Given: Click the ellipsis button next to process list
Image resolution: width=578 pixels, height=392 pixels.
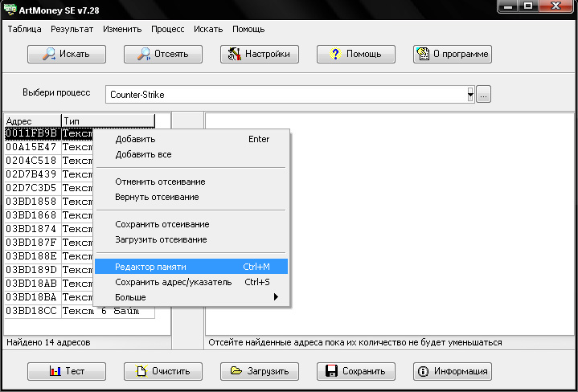Looking at the screenshot, I should [x=483, y=95].
